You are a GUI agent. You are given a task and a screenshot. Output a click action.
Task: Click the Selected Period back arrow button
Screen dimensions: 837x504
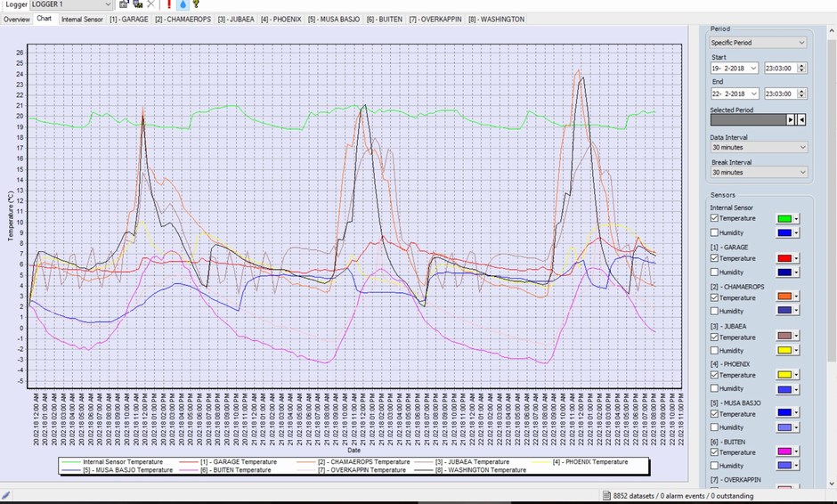coord(801,119)
